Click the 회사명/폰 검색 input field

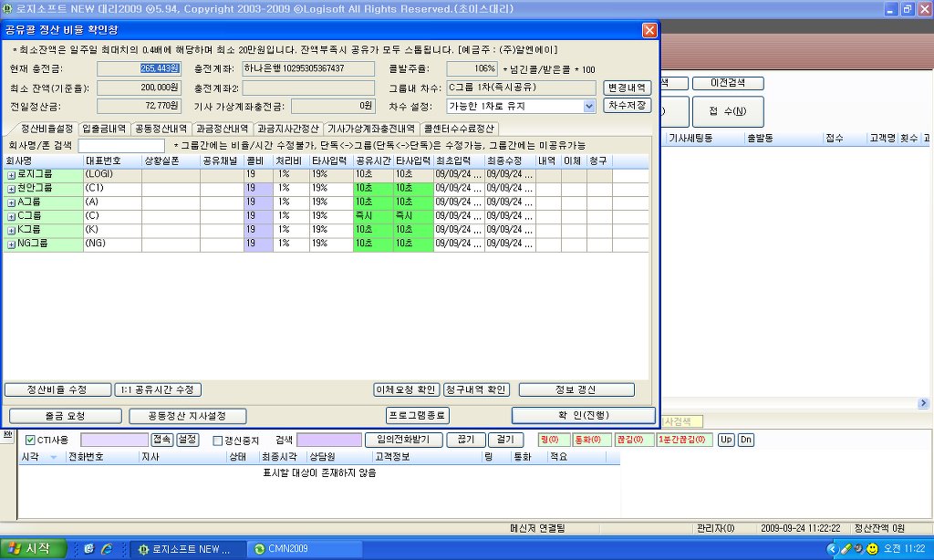(x=121, y=145)
